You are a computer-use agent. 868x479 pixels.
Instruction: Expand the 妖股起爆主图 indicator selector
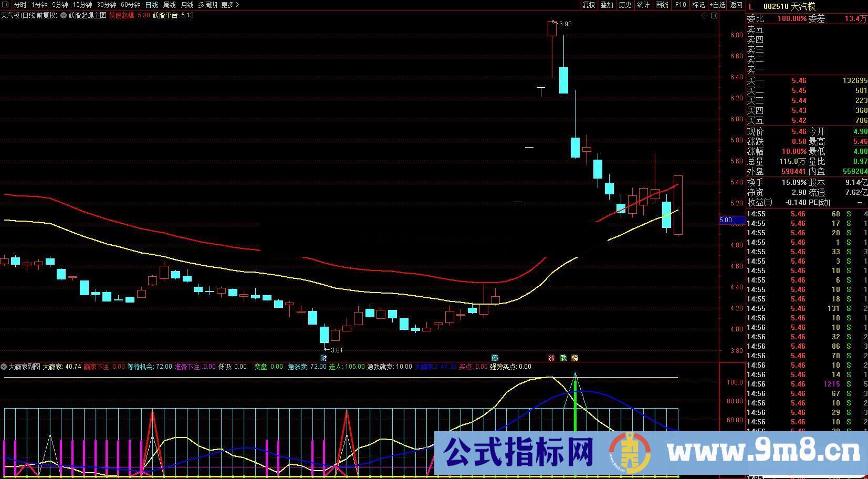coord(62,15)
